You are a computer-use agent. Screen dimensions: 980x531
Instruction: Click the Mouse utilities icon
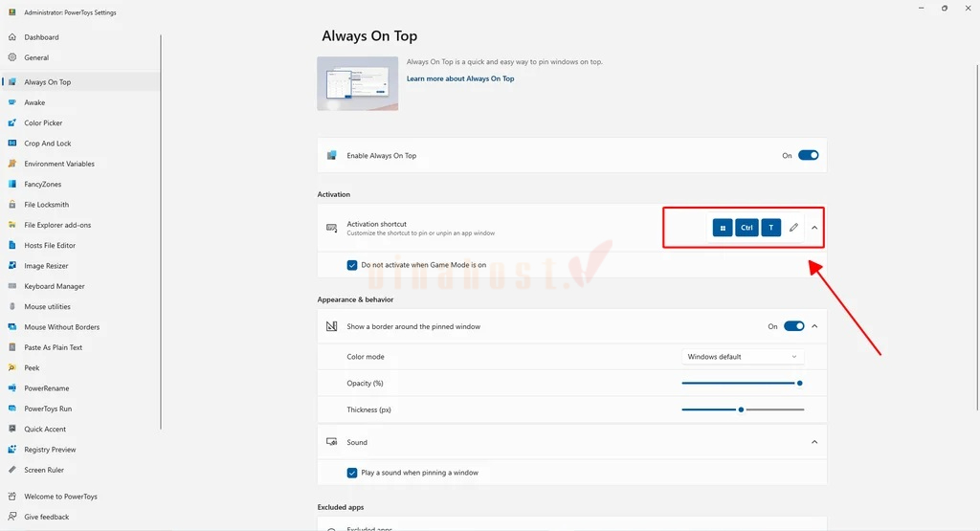11,307
